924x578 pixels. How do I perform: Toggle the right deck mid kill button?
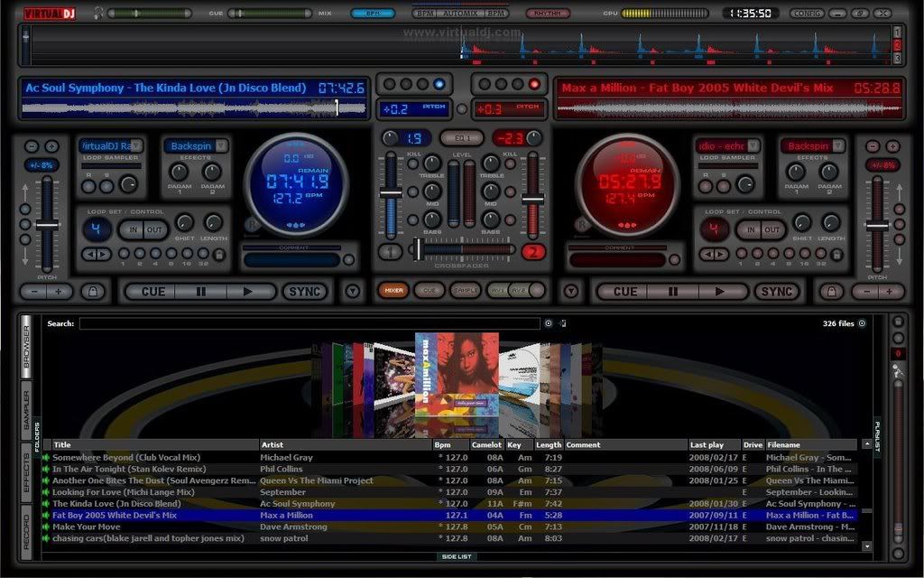(x=511, y=191)
